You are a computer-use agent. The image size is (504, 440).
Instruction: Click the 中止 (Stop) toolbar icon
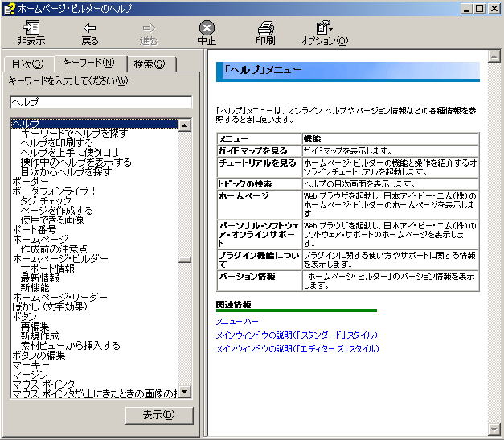[x=207, y=27]
